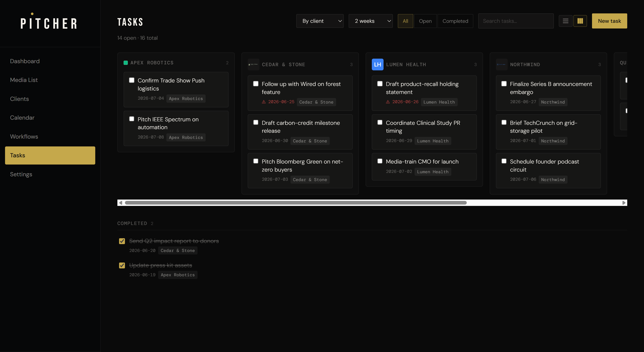Viewport: 644px width, 352px height.
Task: Select the Open filter tab
Action: pos(425,21)
